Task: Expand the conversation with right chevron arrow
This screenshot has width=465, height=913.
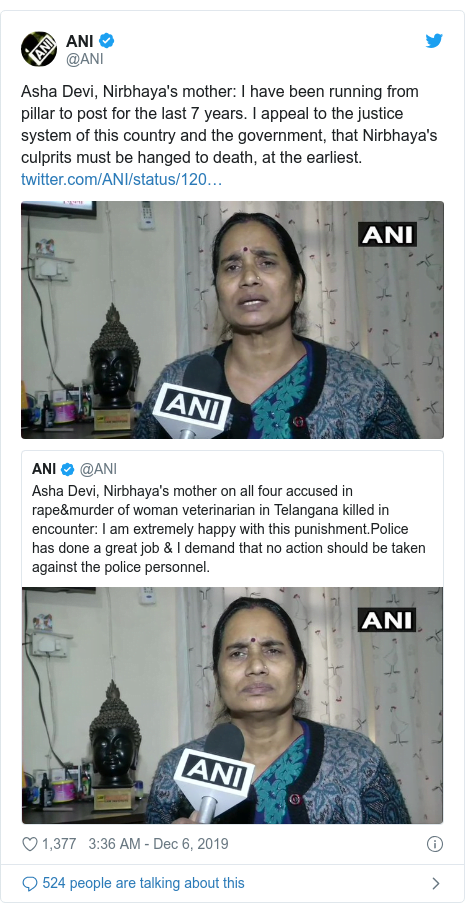Action: pyautogui.click(x=436, y=883)
